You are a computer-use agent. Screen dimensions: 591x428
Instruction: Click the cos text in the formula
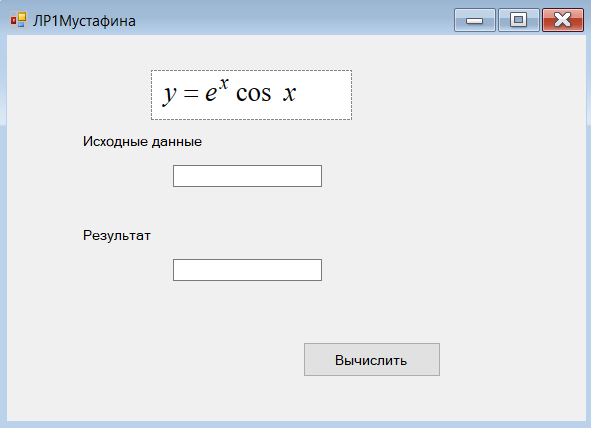(253, 94)
